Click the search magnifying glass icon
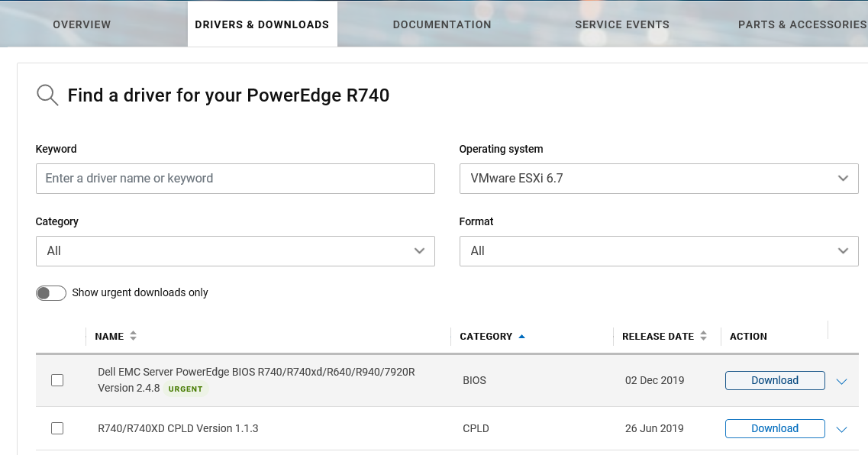The width and height of the screenshot is (868, 455). click(47, 95)
